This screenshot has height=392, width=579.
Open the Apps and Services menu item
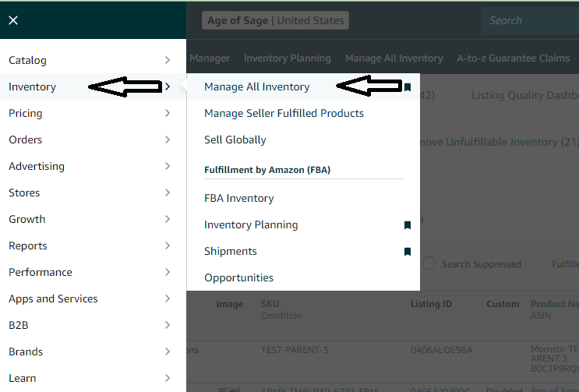(x=93, y=298)
